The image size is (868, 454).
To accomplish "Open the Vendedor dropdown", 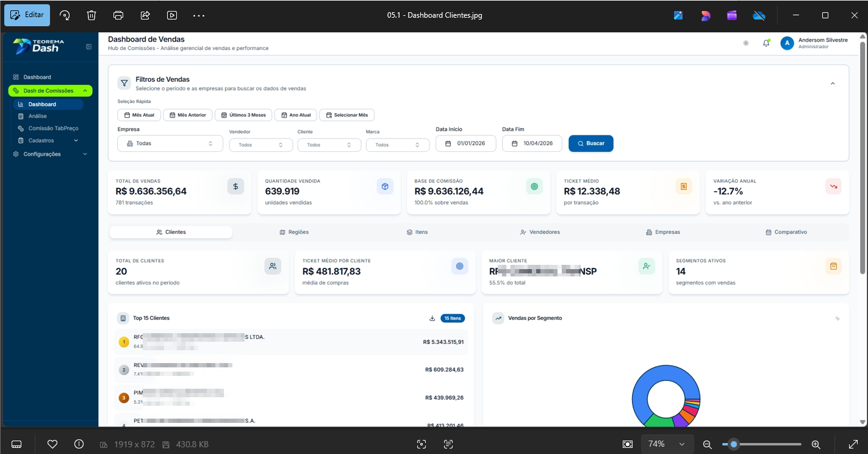I will click(x=261, y=145).
